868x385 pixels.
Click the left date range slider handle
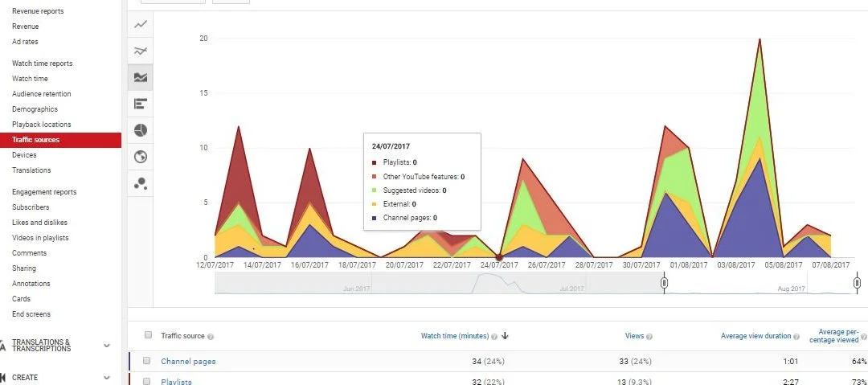coord(665,283)
